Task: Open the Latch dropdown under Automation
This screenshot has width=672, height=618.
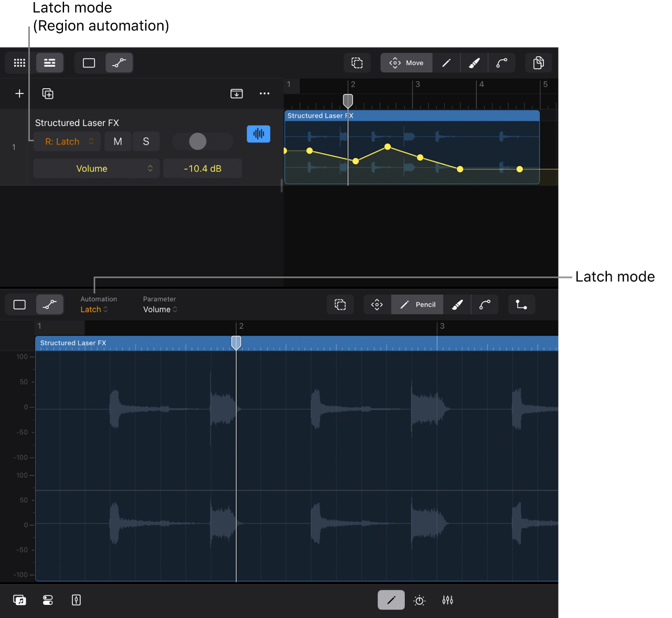Action: pos(94,310)
